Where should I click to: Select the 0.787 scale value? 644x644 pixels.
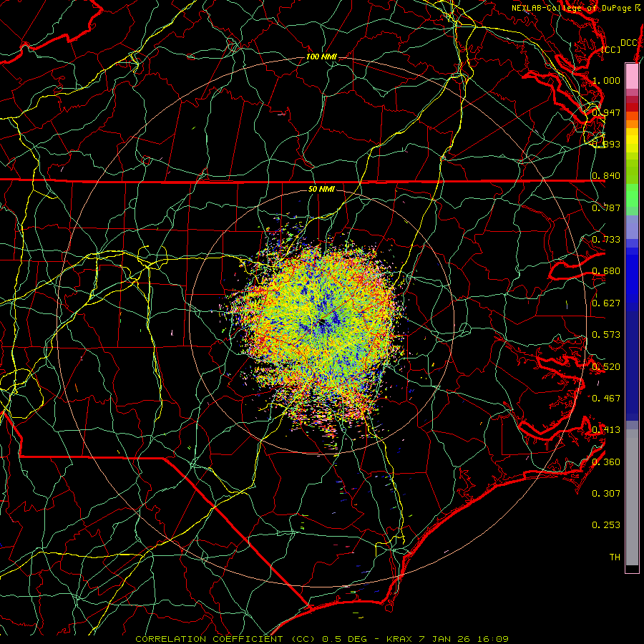[x=606, y=208]
